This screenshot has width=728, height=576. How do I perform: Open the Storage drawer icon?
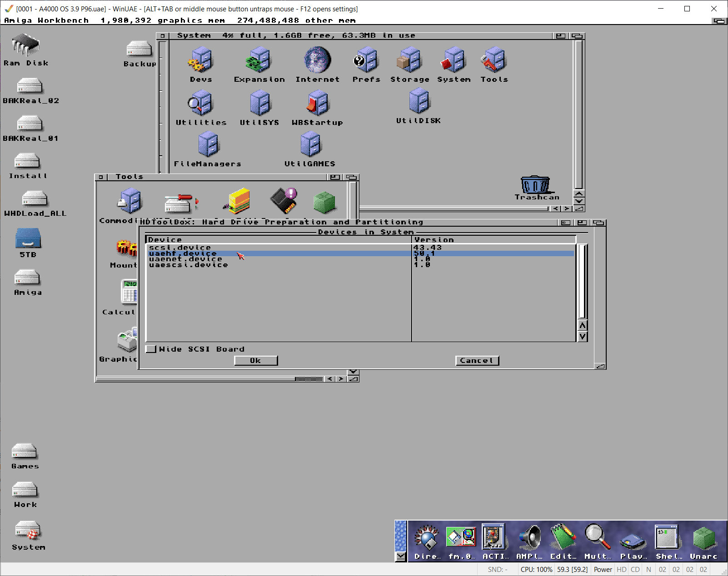[410, 65]
